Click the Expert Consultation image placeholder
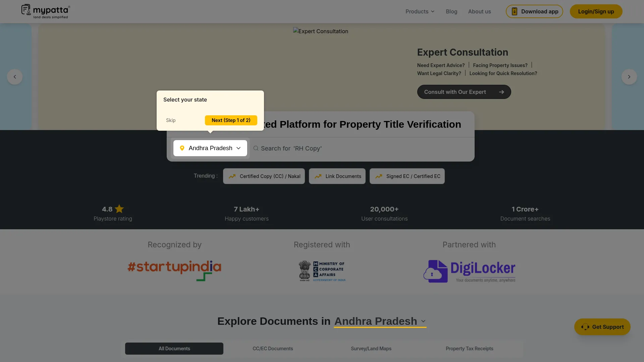The height and width of the screenshot is (362, 644). tap(321, 31)
